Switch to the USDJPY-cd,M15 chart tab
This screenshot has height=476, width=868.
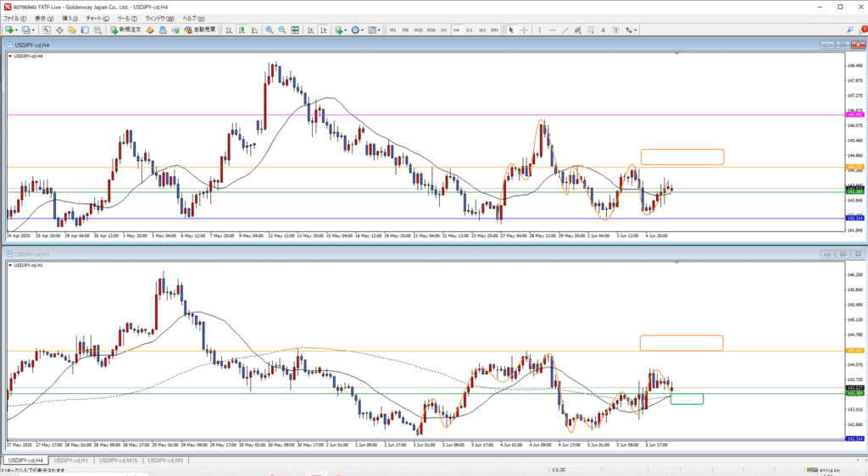click(119, 460)
